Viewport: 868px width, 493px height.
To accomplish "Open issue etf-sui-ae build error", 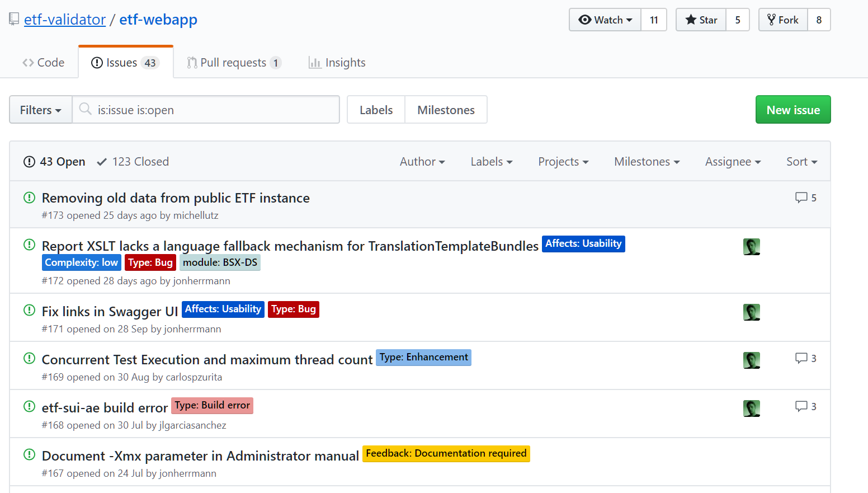I will coord(105,408).
